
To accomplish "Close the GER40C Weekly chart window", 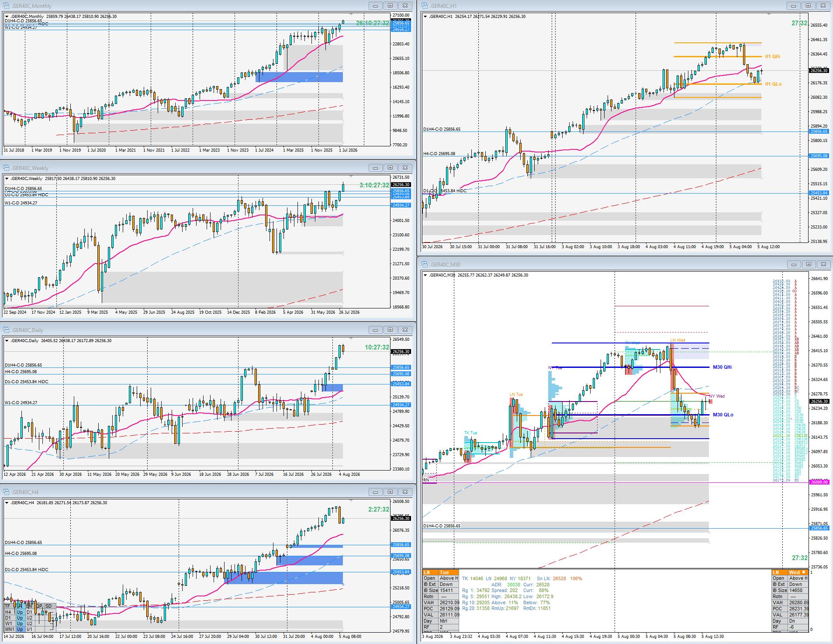I will click(x=405, y=168).
